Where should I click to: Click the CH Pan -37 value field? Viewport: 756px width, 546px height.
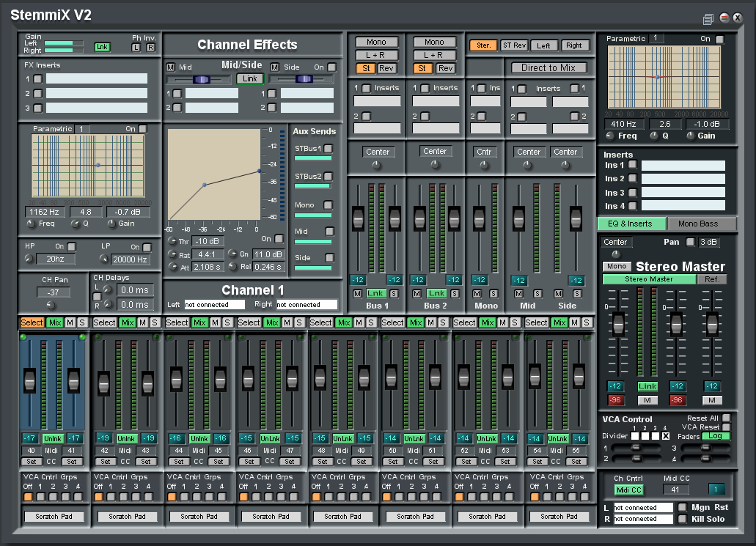(53, 292)
